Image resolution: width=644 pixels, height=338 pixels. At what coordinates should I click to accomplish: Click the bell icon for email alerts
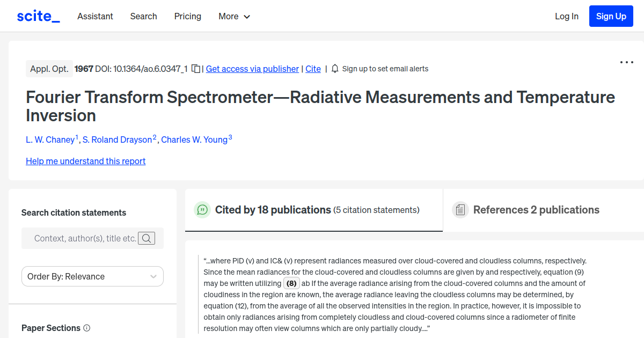[334, 69]
